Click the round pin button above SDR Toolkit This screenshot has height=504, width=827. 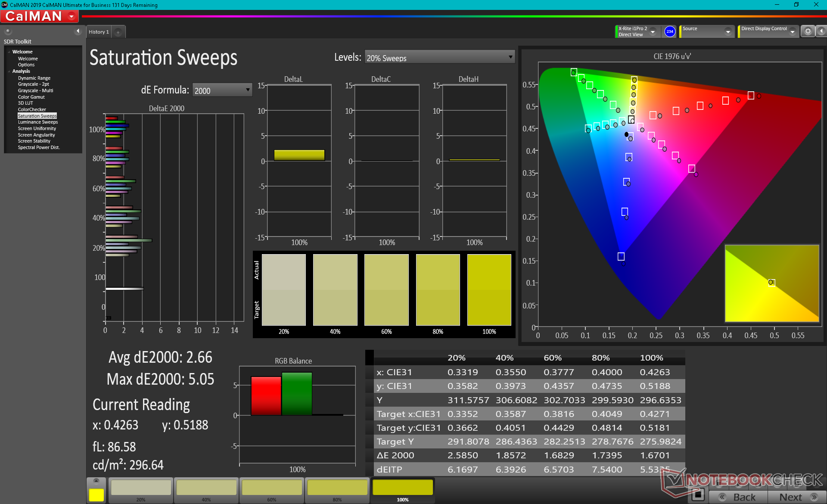click(x=8, y=31)
